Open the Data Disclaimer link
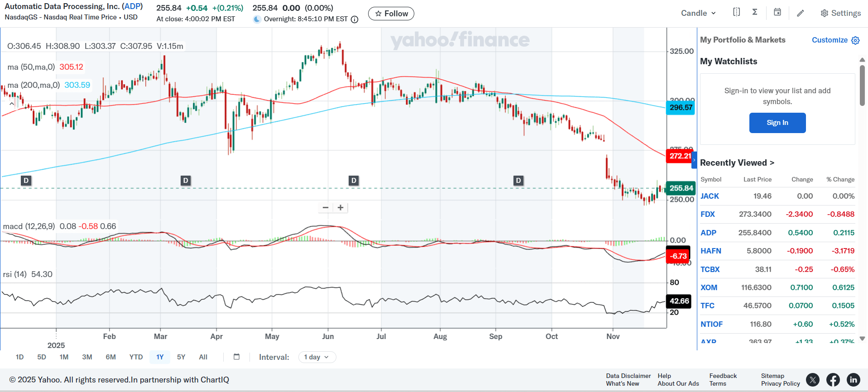Image resolution: width=868 pixels, height=392 pixels. [628, 376]
